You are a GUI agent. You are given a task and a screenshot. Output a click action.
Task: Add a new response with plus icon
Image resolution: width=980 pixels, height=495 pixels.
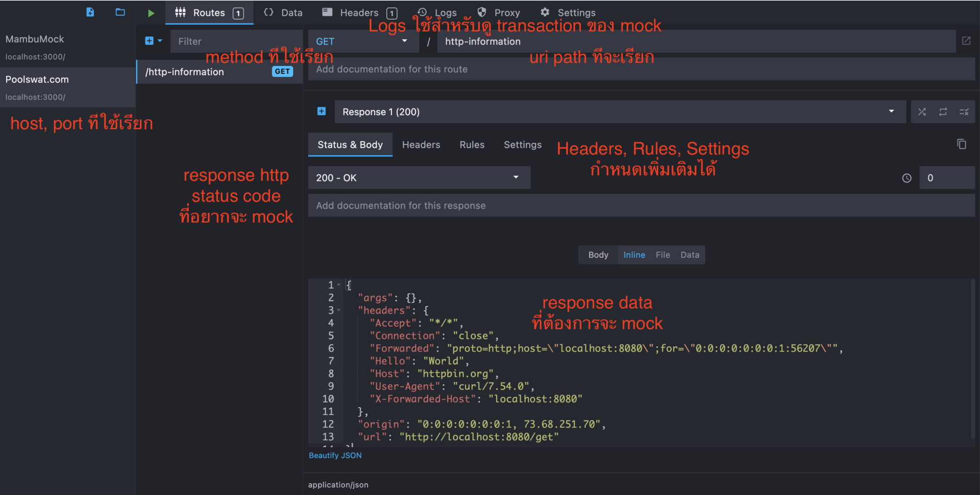pos(322,112)
